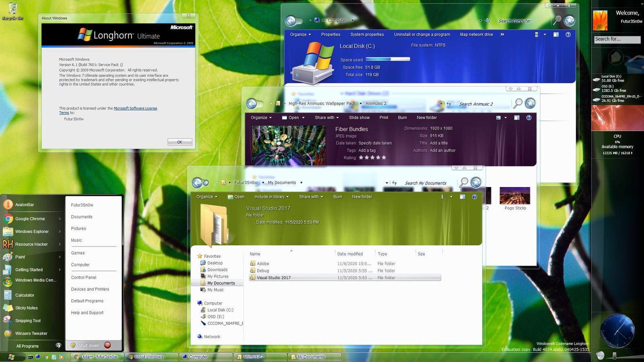Click the star icon in My Documents window
Image resolution: width=644 pixels, height=362 pixels.
point(476,183)
